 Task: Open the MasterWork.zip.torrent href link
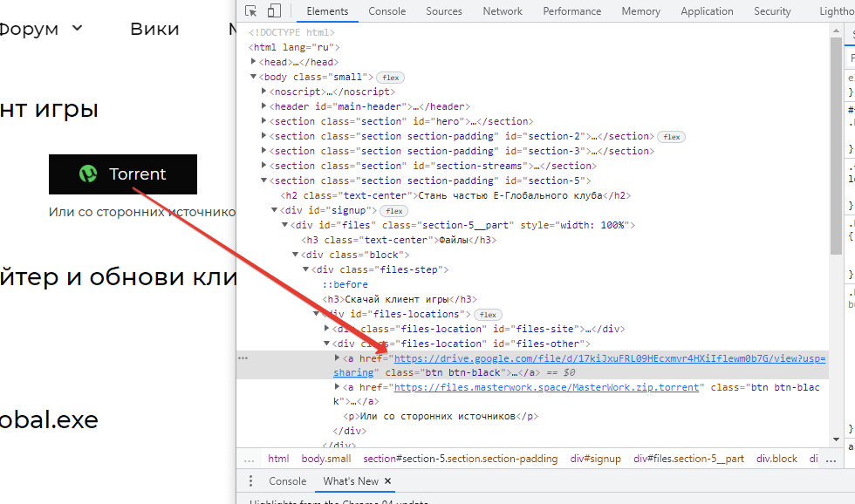pyautogui.click(x=546, y=387)
